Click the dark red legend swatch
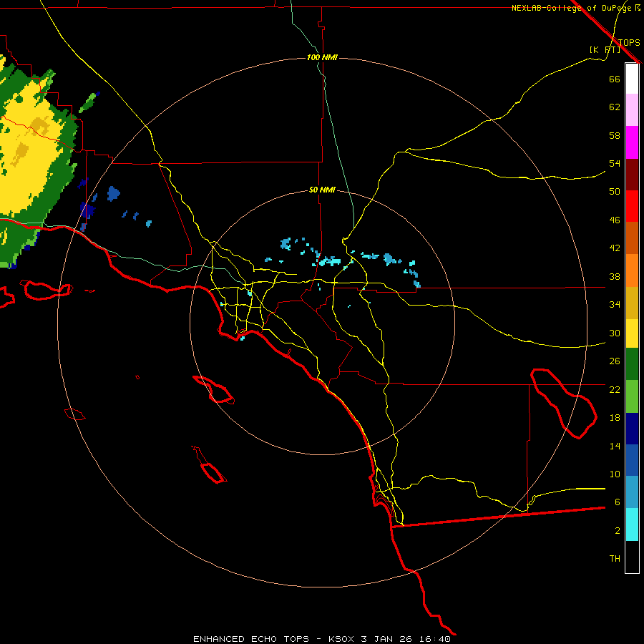Image resolution: width=644 pixels, height=644 pixels. [632, 174]
